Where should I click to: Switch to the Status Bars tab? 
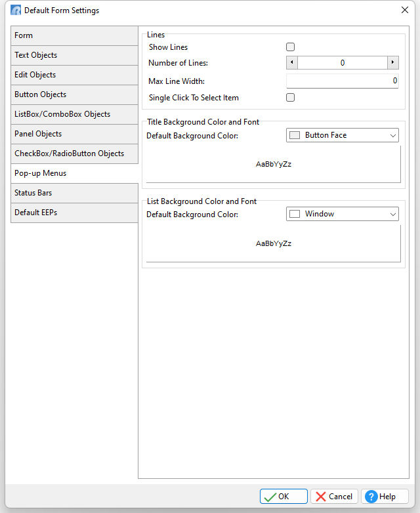pyautogui.click(x=74, y=193)
